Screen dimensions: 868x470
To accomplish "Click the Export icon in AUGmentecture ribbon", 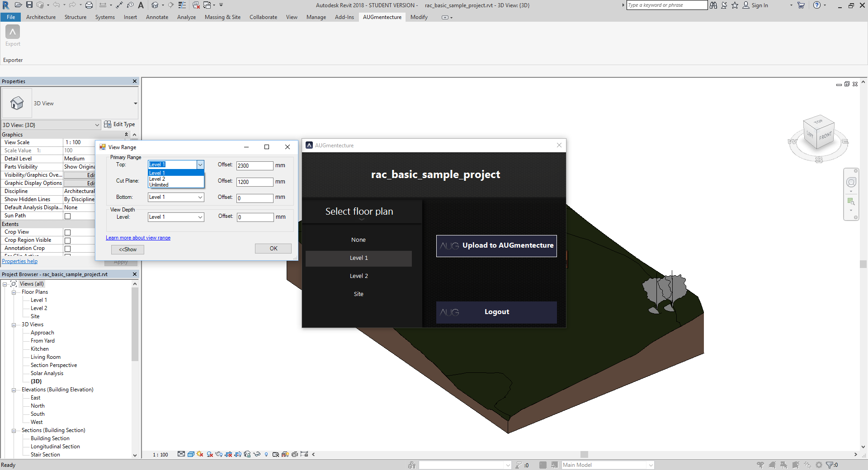I will point(13,33).
